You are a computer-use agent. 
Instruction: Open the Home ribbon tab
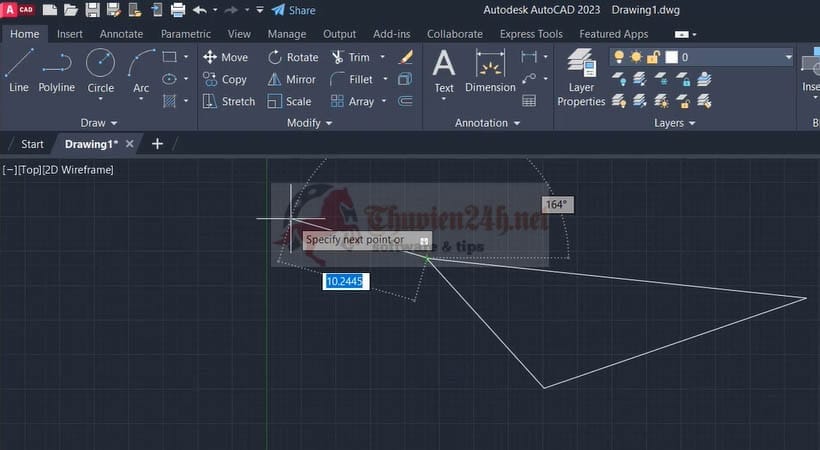pyautogui.click(x=25, y=34)
